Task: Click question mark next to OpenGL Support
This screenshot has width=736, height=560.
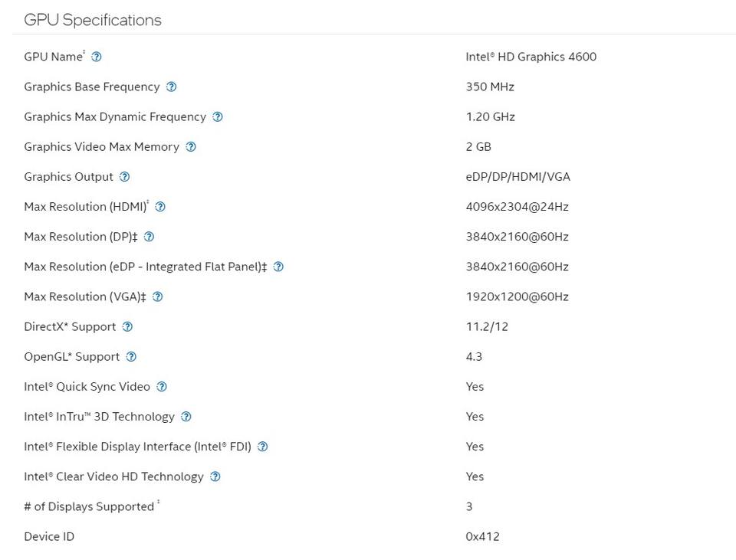Action: (x=131, y=356)
